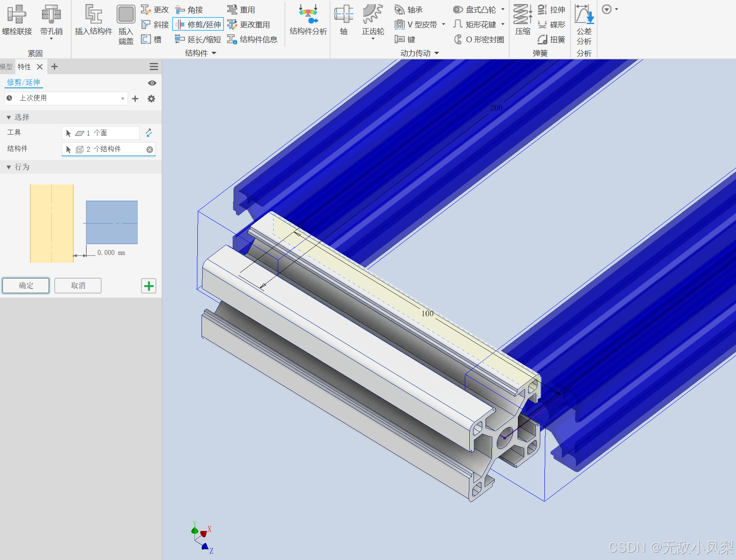This screenshot has height=560, width=736.
Task: Select the 角接 corner joint tool
Action: coord(189,10)
